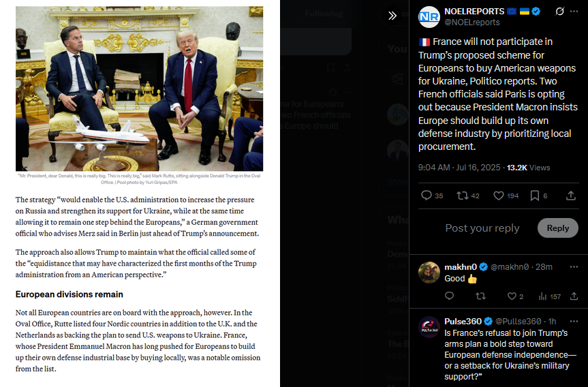Open the @NOELreports handle link
Screen dimensions: 588x387
471,22
